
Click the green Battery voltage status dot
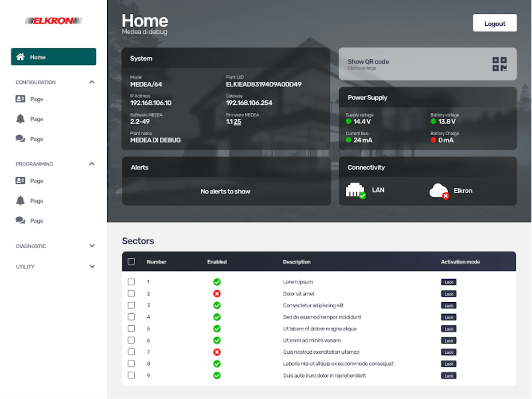433,121
